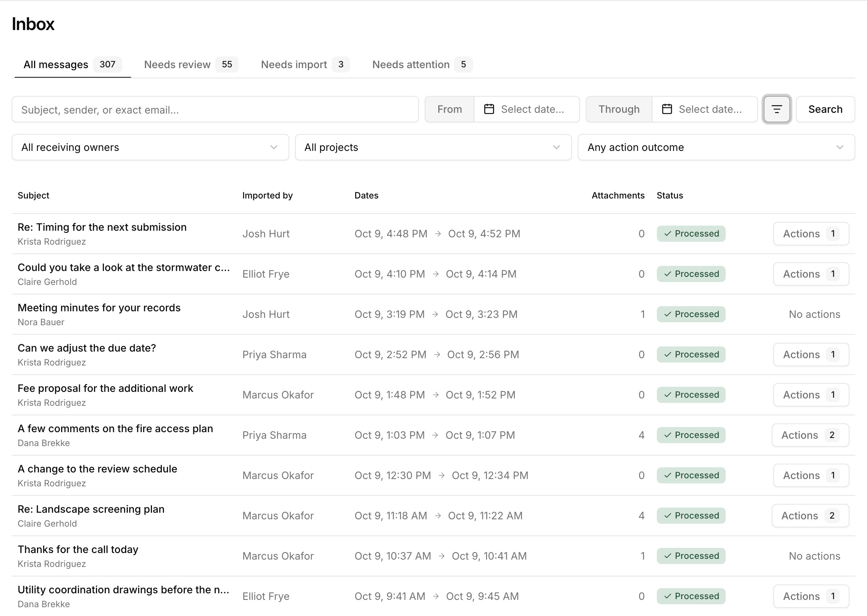The image size is (867, 616).
Task: Open the Any action outcome dropdown
Action: [x=716, y=147]
